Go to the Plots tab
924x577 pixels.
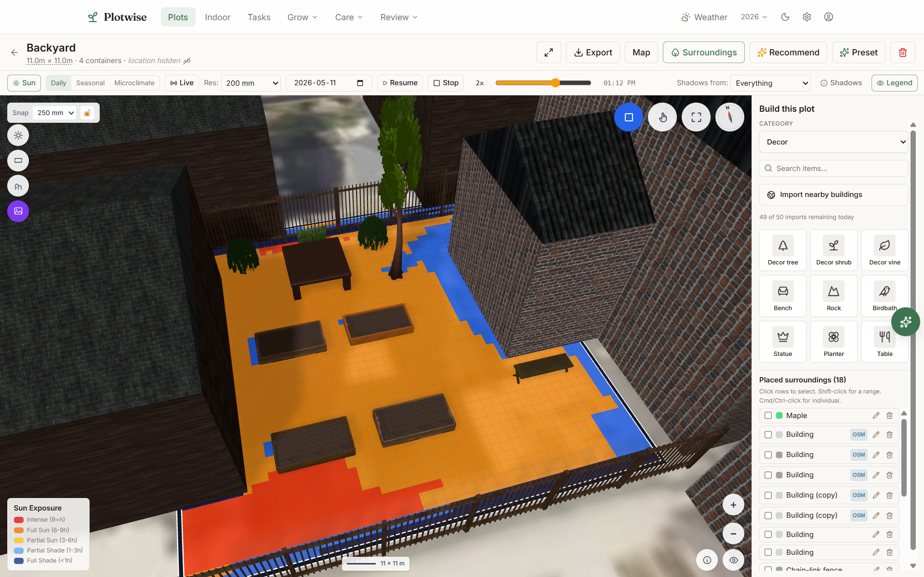tap(178, 17)
